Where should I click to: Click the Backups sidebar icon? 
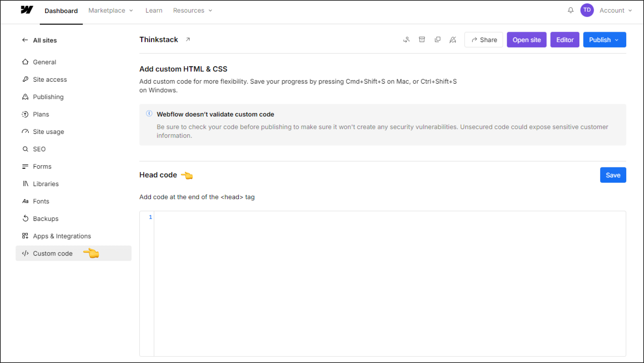(26, 219)
